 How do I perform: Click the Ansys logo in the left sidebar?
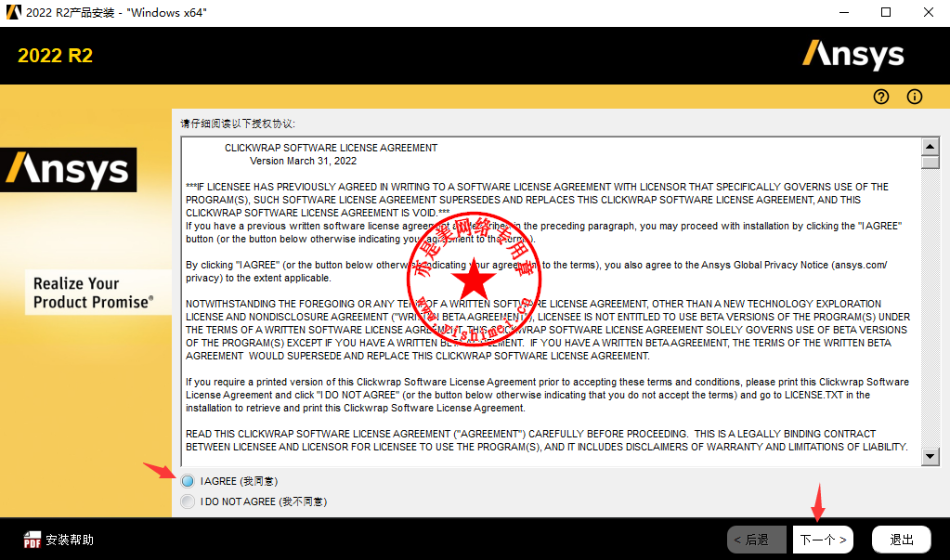coord(69,170)
